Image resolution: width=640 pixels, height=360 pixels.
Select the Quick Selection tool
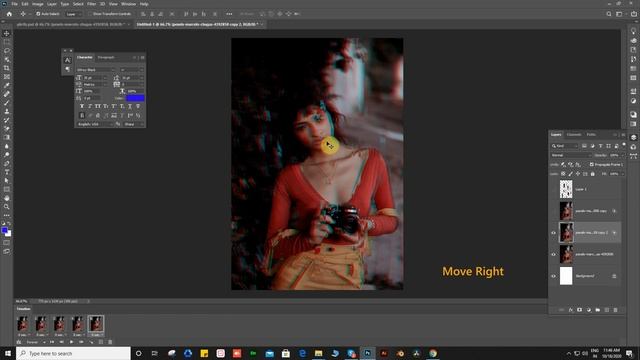pos(7,59)
